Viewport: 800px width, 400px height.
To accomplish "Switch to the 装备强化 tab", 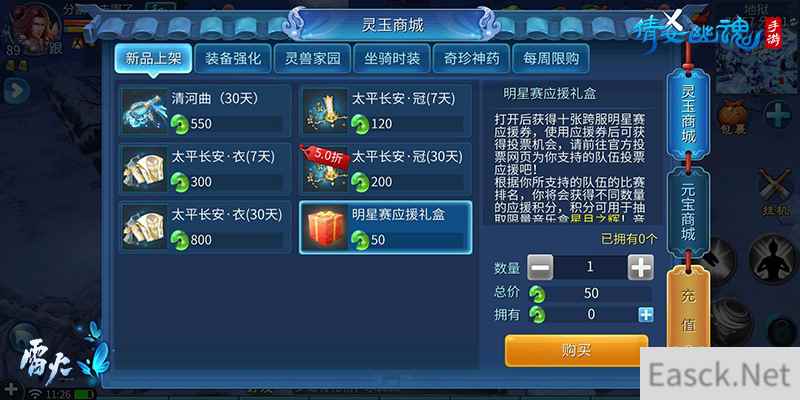I will pos(233,58).
